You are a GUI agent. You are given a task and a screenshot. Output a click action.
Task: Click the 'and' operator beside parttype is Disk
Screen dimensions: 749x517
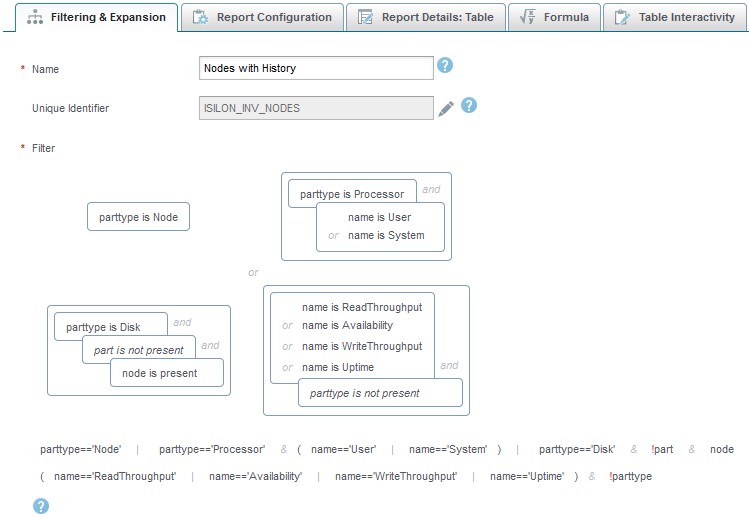(x=182, y=323)
